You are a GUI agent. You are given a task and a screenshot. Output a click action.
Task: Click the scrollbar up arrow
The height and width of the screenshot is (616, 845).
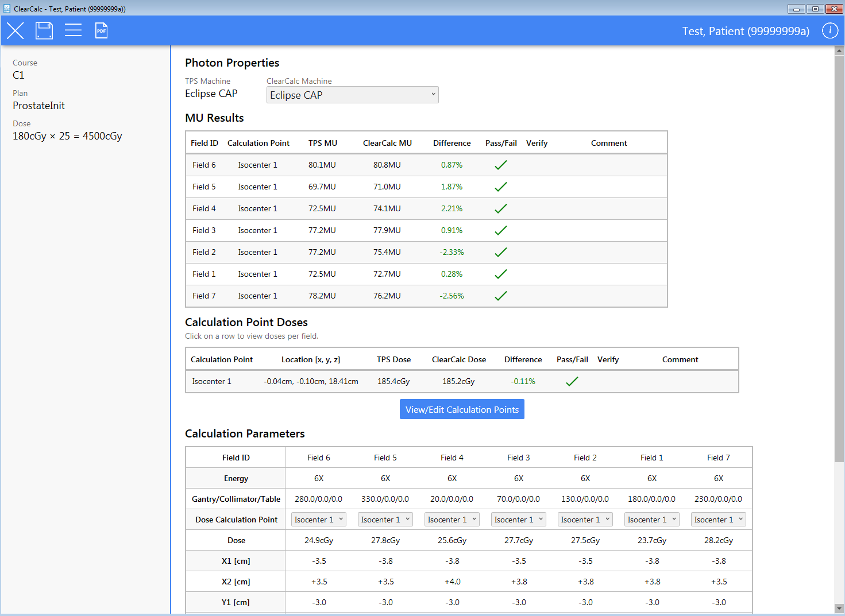pyautogui.click(x=839, y=51)
